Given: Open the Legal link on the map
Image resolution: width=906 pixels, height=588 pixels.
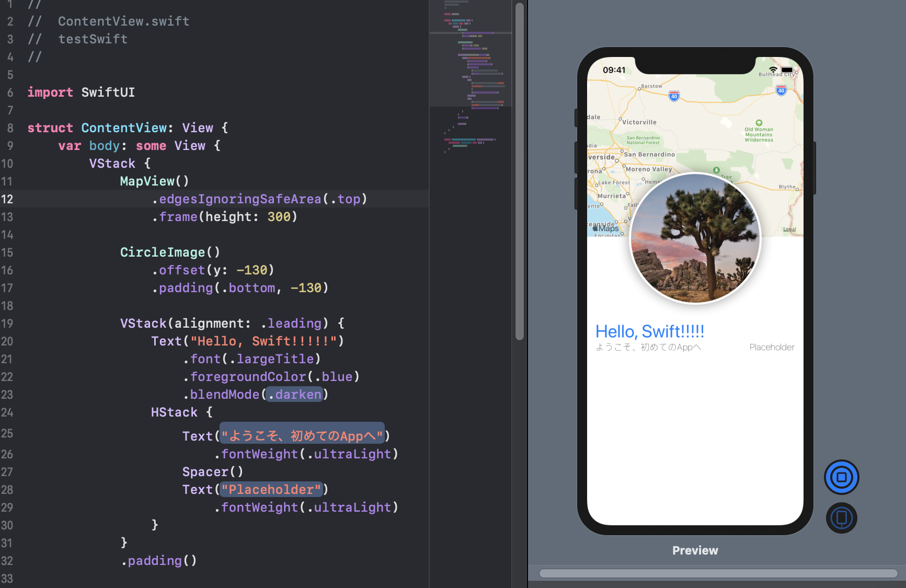Looking at the screenshot, I should point(789,229).
